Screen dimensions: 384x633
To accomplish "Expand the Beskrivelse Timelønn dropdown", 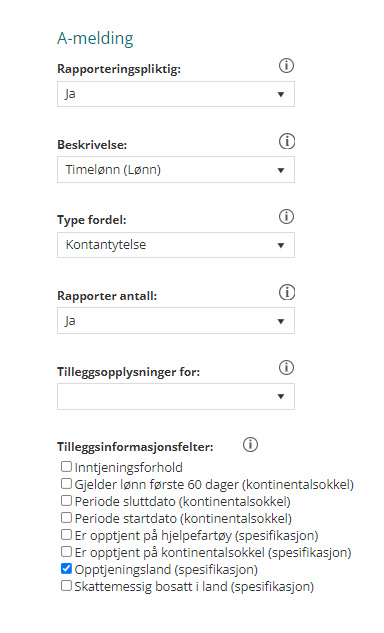I will point(176,170).
